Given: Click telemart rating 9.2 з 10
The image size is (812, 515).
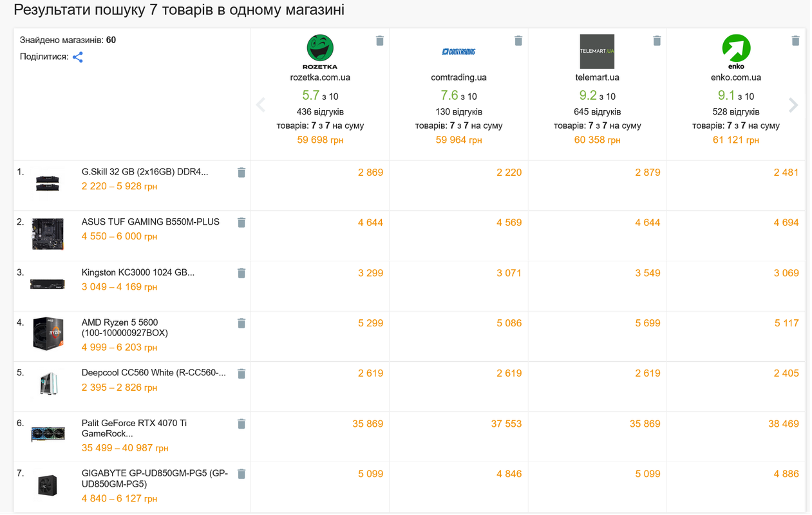Looking at the screenshot, I should click(597, 95).
